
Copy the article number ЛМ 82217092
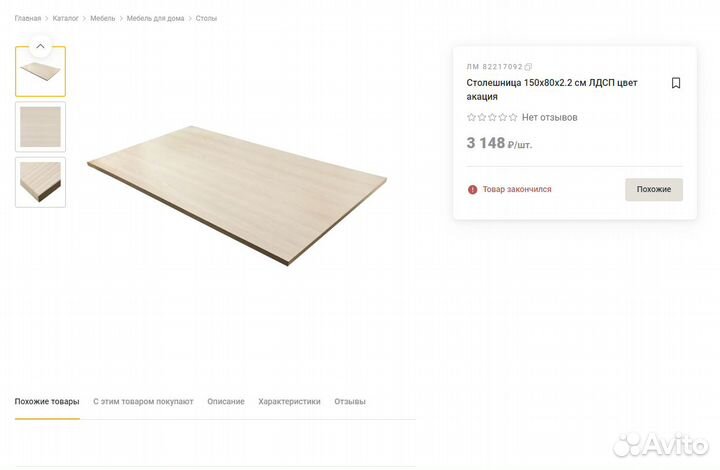528,67
